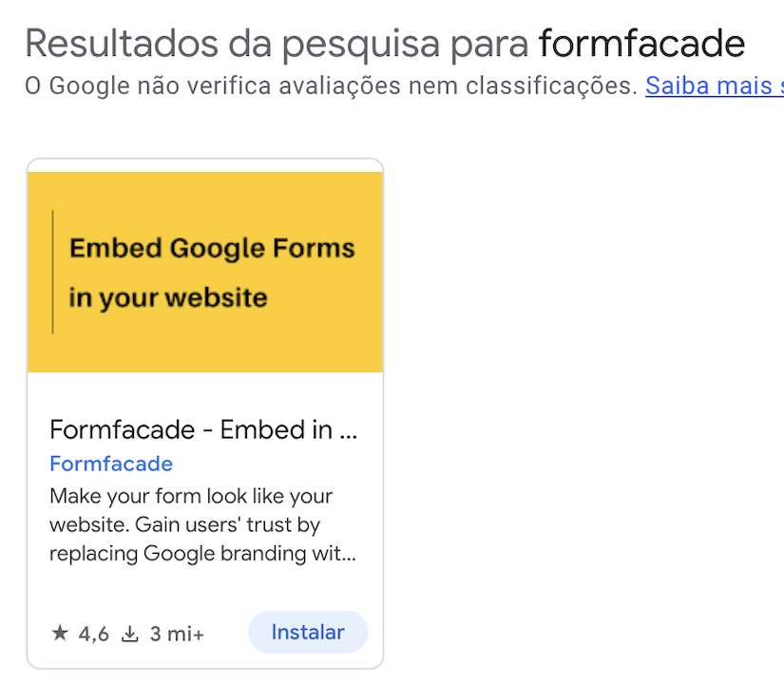Click the 3 mi+ installs count
Viewport: 784px width, 684px height.
tap(177, 634)
